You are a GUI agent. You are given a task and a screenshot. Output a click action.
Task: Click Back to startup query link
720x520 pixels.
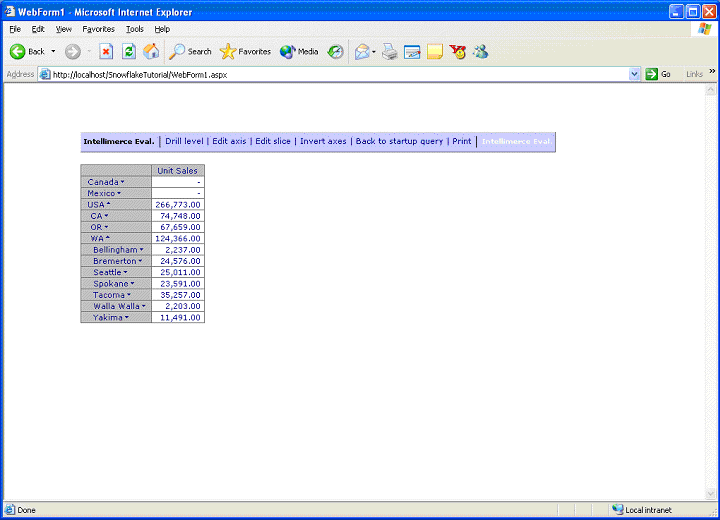[x=399, y=141]
